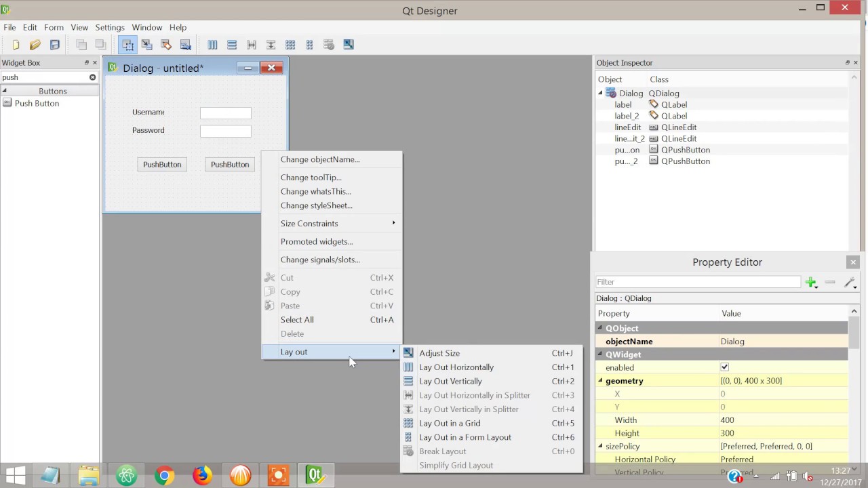Open Atom editor from taskbar
Image resolution: width=868 pixels, height=488 pixels.
pos(127,476)
